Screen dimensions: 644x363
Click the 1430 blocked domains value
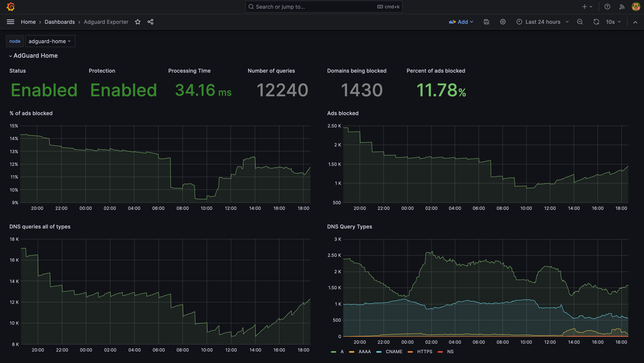click(362, 90)
